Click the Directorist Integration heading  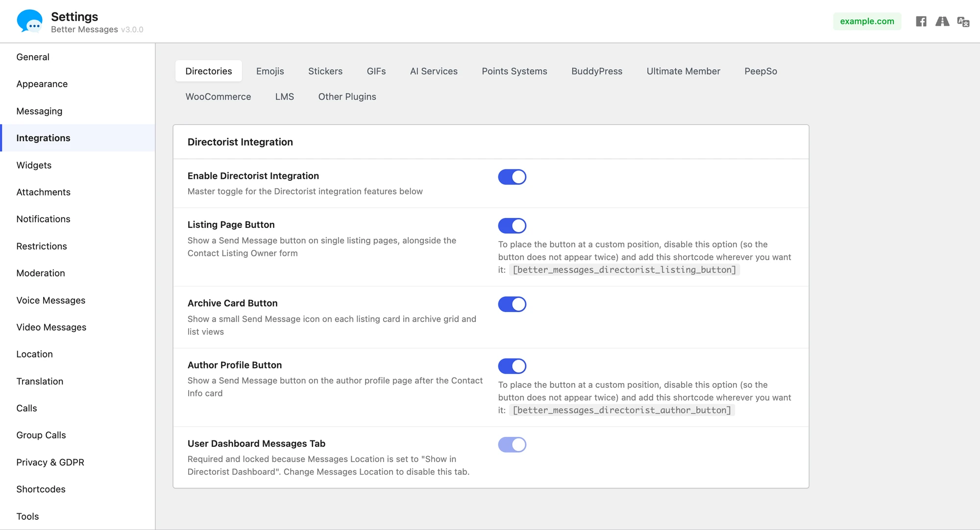[240, 142]
